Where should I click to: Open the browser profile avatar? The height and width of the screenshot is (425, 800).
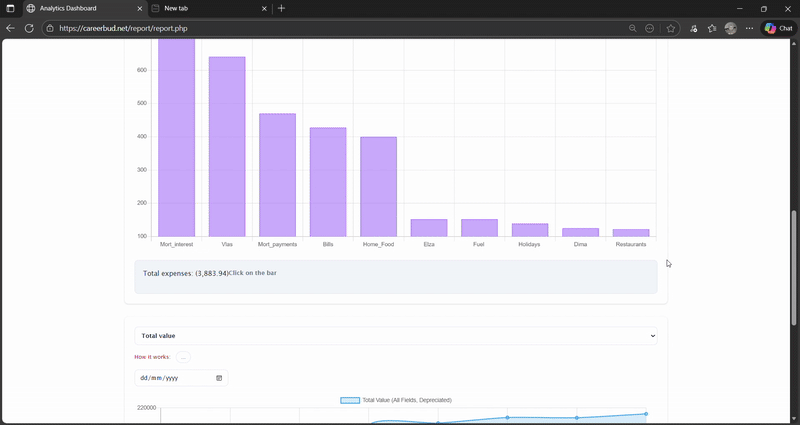click(x=731, y=28)
